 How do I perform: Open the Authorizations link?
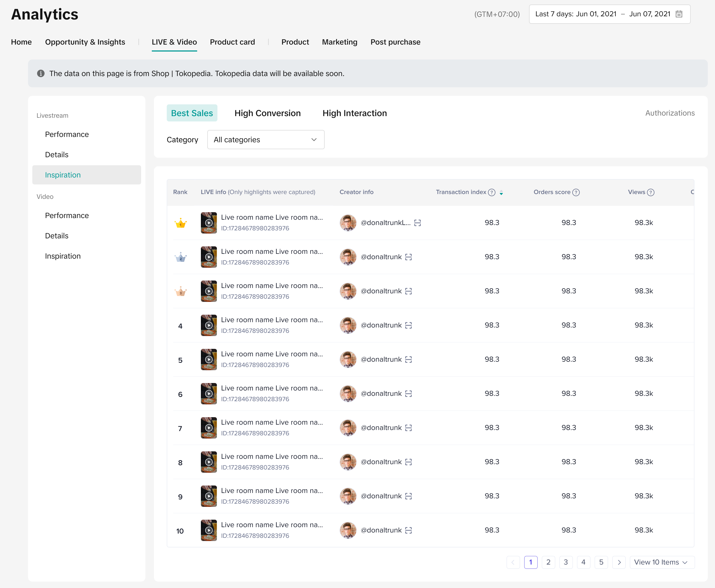670,113
